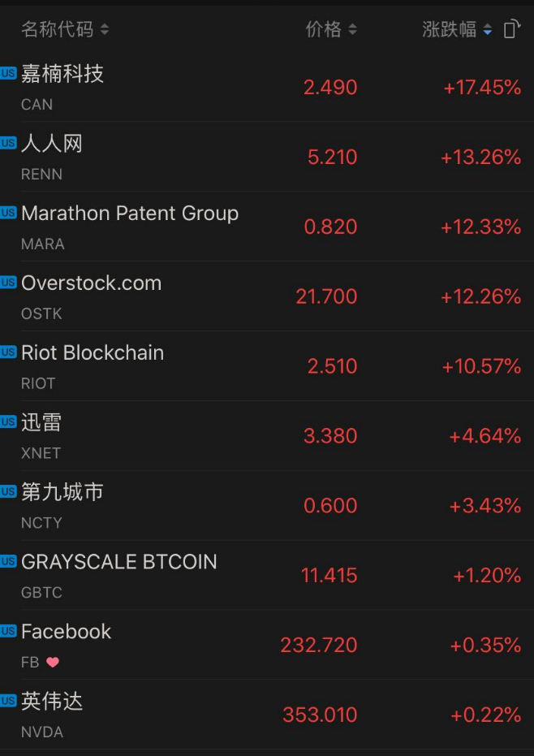Click the 第九城市 NCTY stock name
534x756 pixels.
(62, 492)
